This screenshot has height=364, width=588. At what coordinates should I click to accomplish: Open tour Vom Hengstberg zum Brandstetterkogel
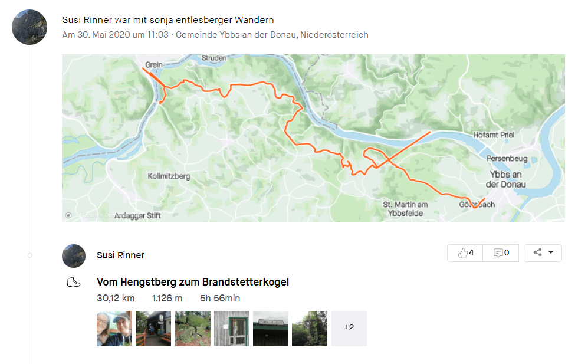(x=193, y=282)
